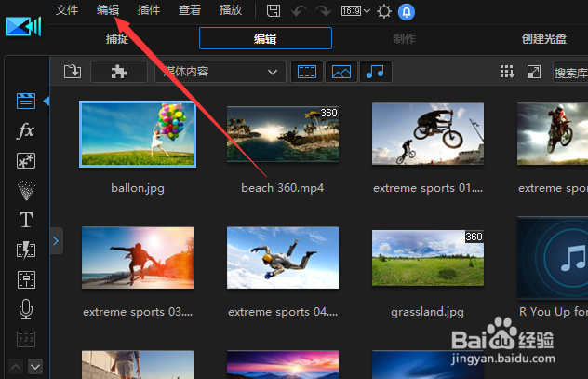Open the library view grid menu icon
The height and width of the screenshot is (379, 588).
click(507, 72)
